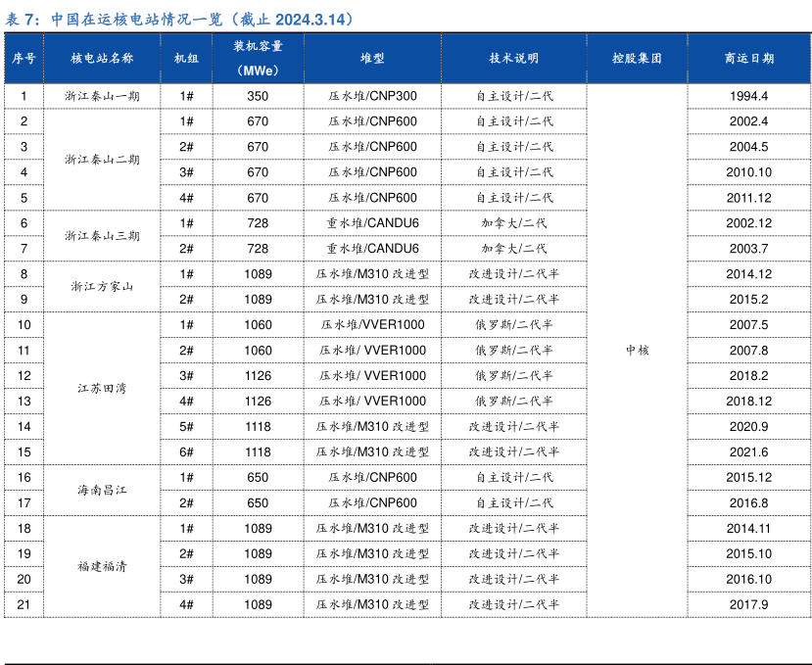Click the 技术说明 column header

click(514, 59)
